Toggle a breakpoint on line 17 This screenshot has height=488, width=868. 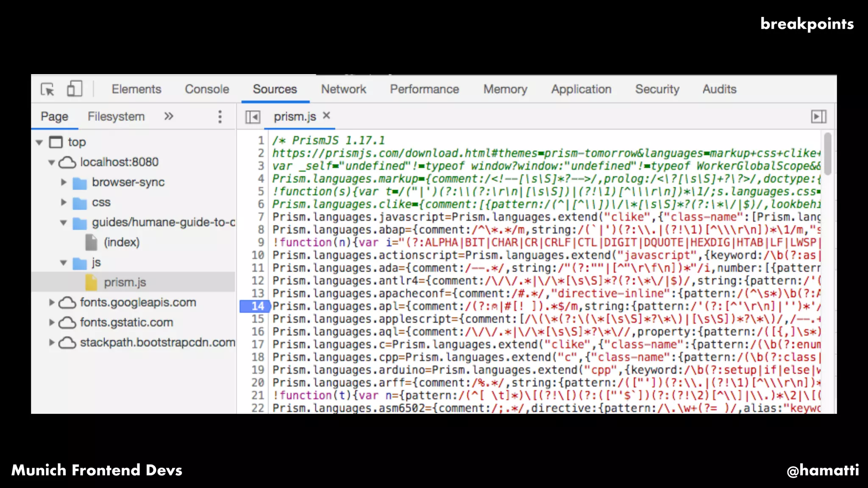258,344
